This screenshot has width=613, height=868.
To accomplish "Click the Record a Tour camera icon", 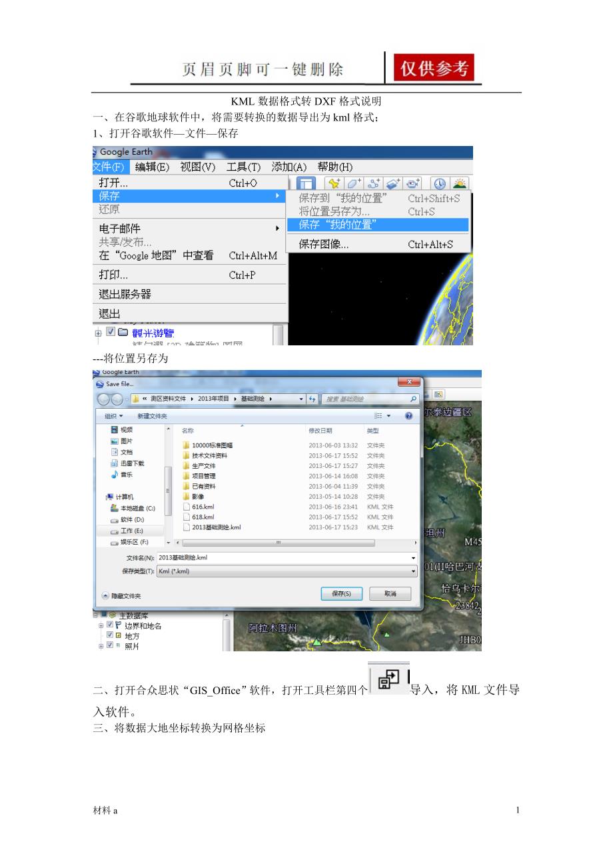I will [x=413, y=183].
